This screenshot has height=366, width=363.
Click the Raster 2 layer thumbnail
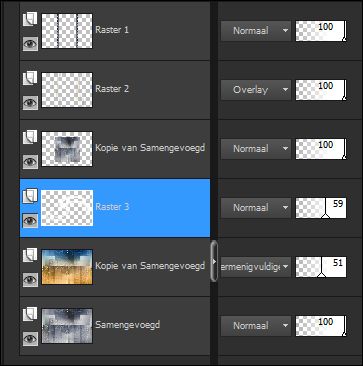67,90
